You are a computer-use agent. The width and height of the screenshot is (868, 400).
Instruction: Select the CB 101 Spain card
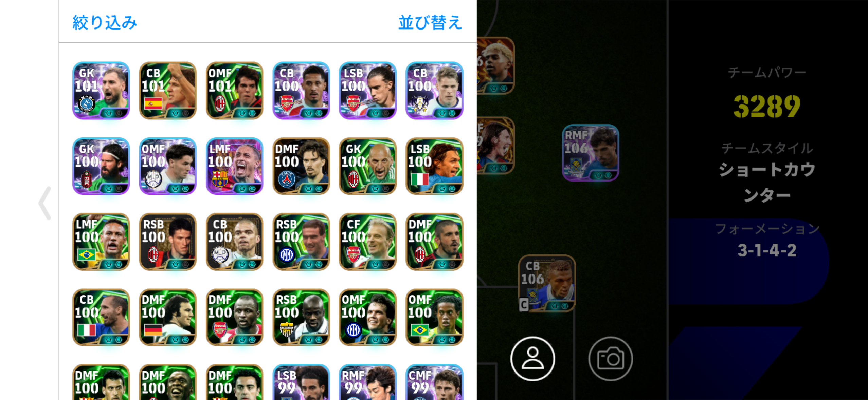point(167,91)
